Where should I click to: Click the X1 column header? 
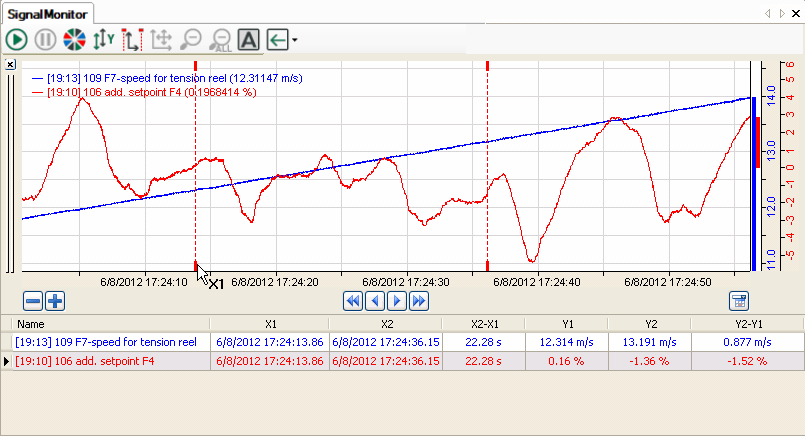pos(271,324)
